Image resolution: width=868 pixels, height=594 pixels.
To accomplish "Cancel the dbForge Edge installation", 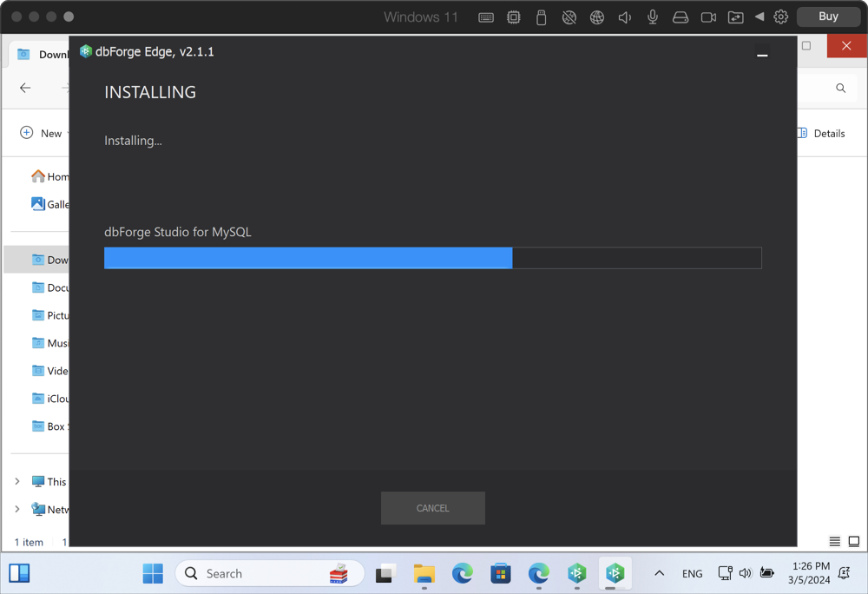I will coord(433,508).
